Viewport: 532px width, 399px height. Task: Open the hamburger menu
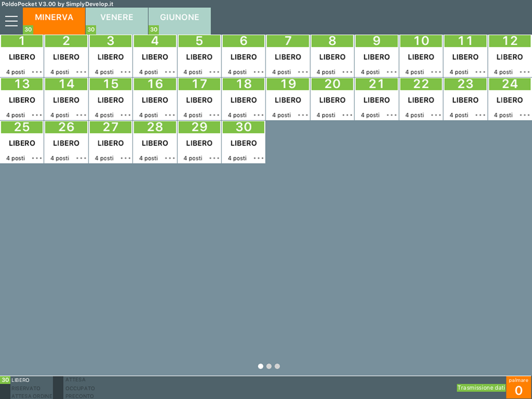[x=11, y=21]
